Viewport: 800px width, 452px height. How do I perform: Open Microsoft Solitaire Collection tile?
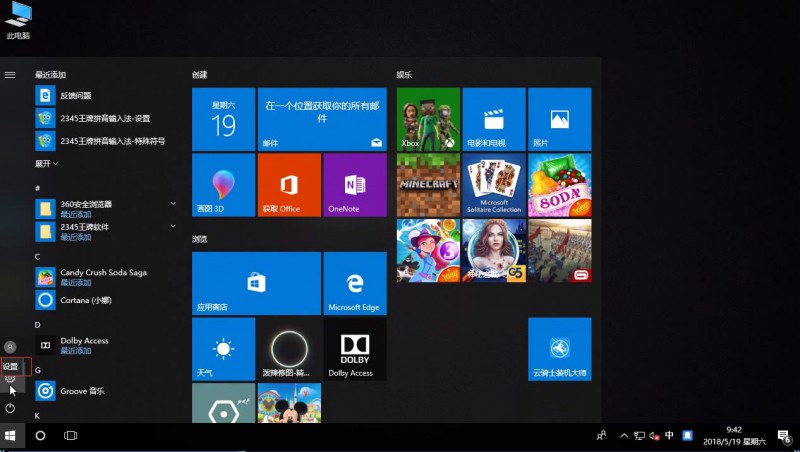pyautogui.click(x=494, y=185)
